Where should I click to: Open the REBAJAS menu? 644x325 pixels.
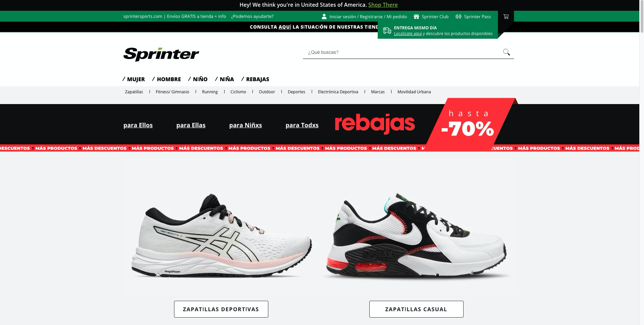pos(255,79)
